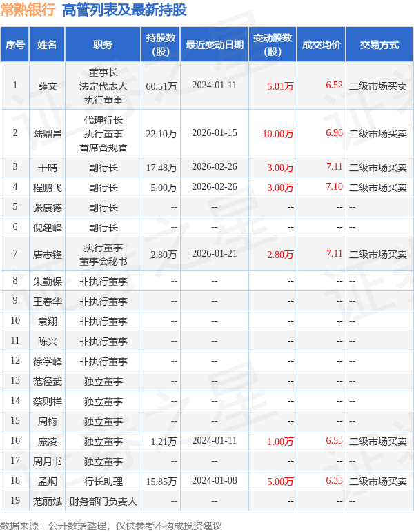
Task: Select the name 庞凌
Action: coord(47,442)
